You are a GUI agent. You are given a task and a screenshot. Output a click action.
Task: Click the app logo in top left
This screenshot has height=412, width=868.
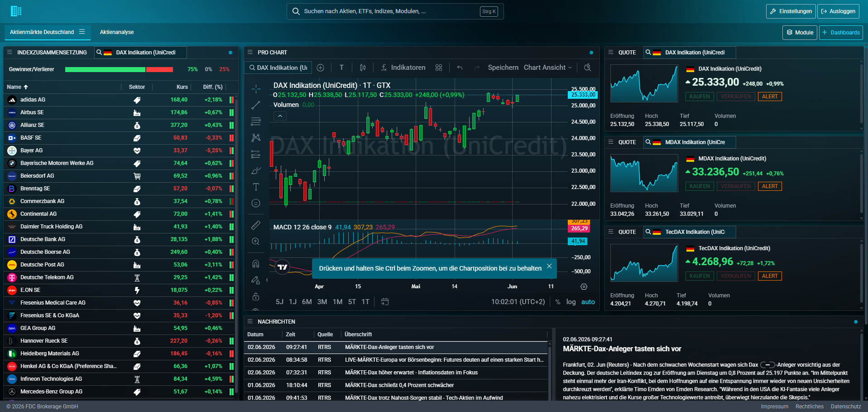click(16, 11)
